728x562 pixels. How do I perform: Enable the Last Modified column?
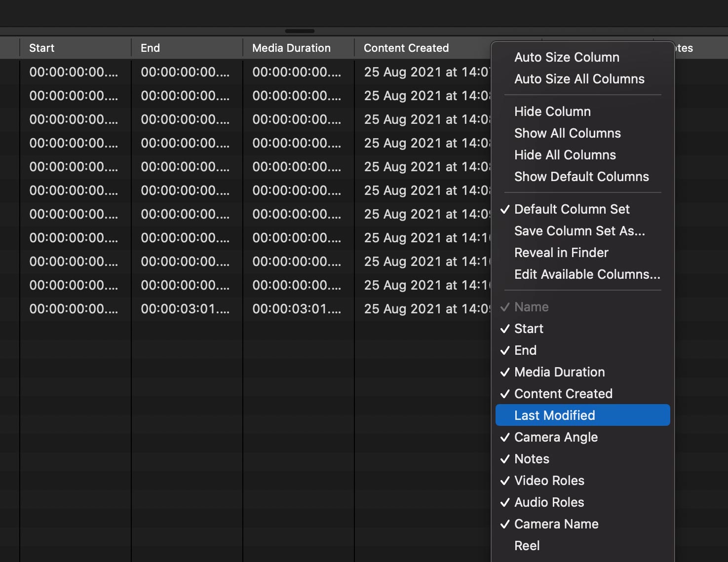coord(582,415)
